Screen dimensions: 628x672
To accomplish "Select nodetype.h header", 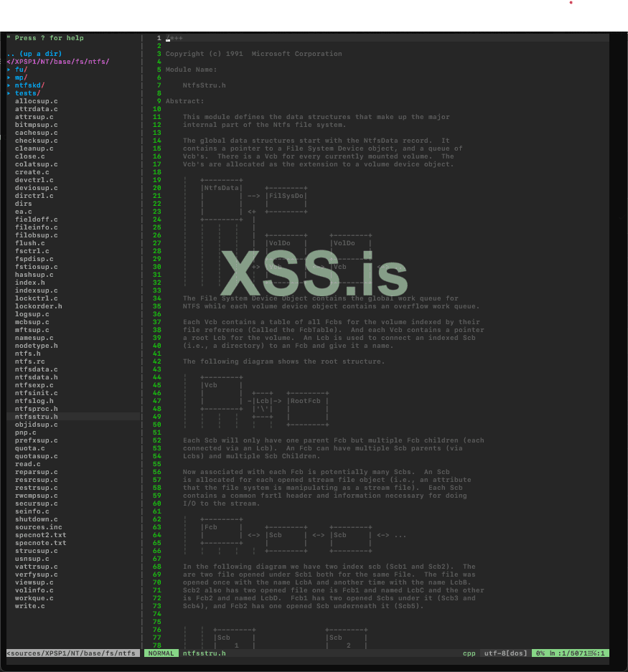I will pos(37,346).
